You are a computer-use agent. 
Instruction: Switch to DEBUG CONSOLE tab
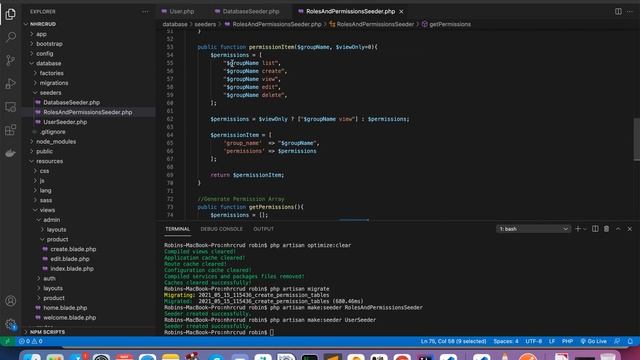click(x=222, y=229)
